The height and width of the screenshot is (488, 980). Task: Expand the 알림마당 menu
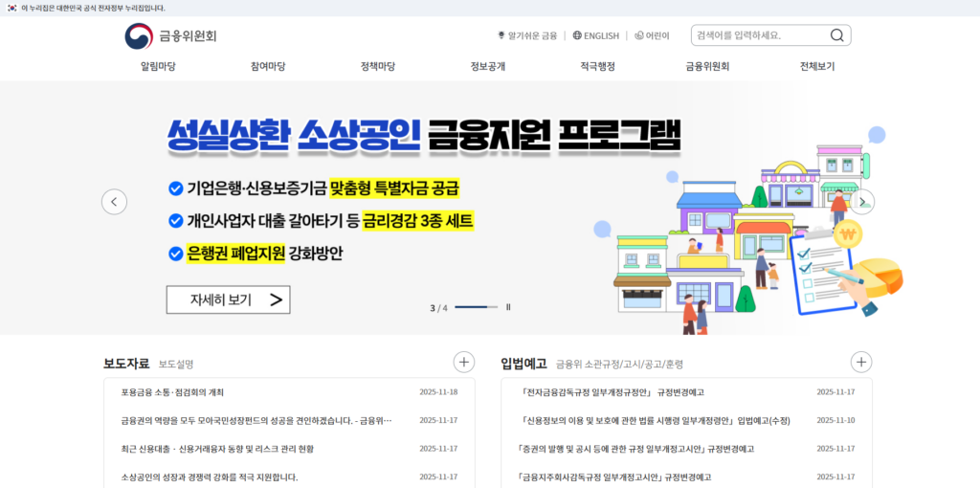[x=158, y=66]
